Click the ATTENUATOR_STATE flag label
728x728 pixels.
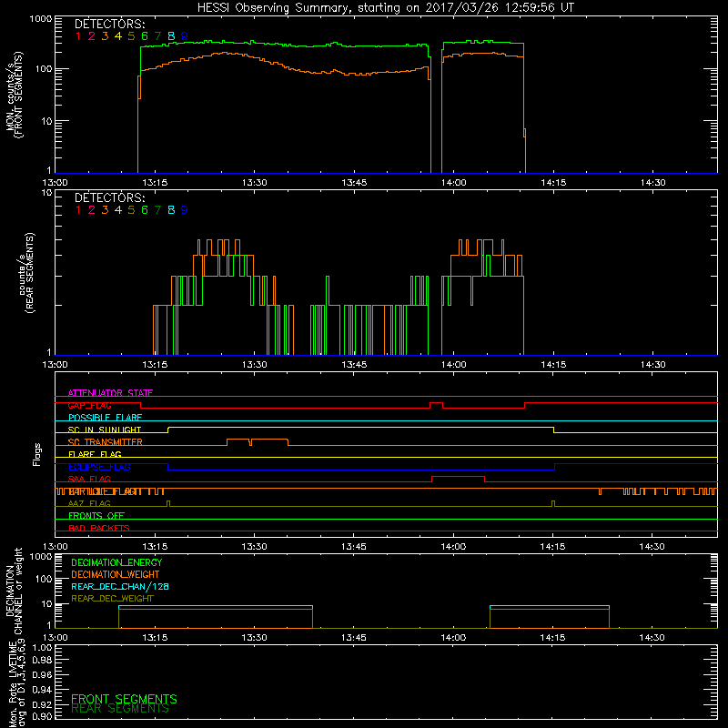click(x=110, y=393)
